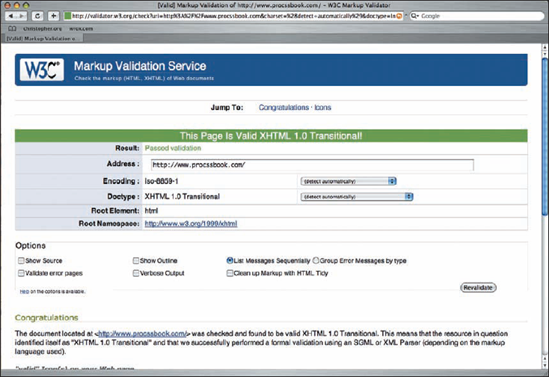Follow the procssbook.com link in the Congratulations text

coord(142,334)
